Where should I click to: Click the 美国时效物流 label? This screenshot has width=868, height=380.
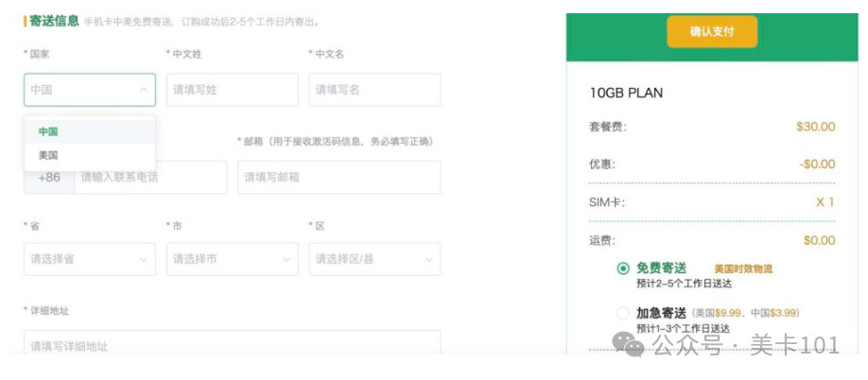point(743,269)
